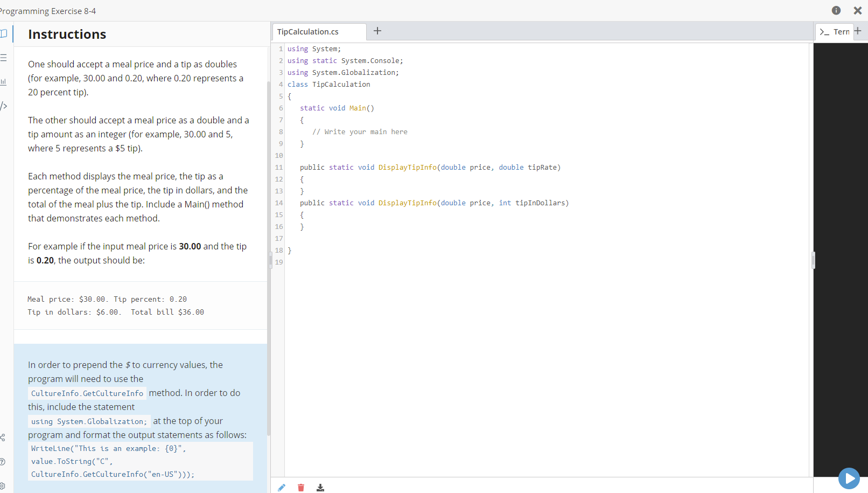This screenshot has width=868, height=493.
Task: Select the code </> icon in sidebar
Action: pyautogui.click(x=4, y=106)
